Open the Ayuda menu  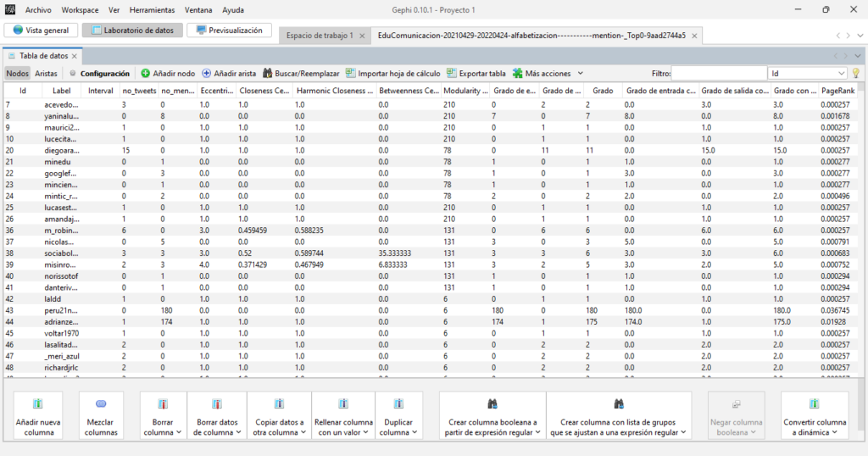click(x=233, y=10)
